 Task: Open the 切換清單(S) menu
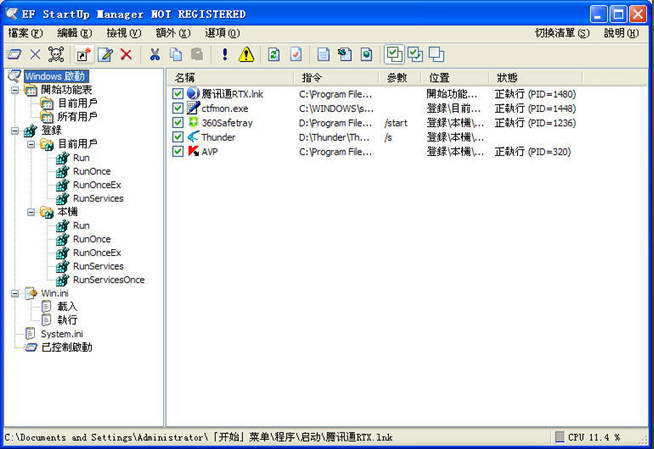pyautogui.click(x=562, y=33)
